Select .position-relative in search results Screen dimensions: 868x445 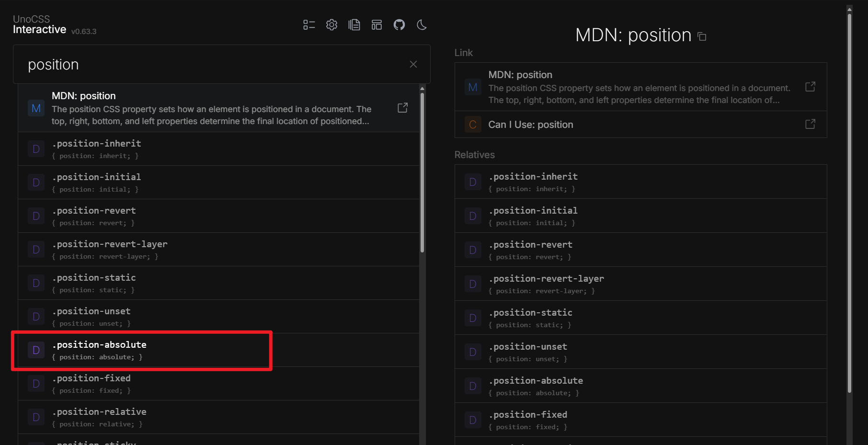pos(218,417)
